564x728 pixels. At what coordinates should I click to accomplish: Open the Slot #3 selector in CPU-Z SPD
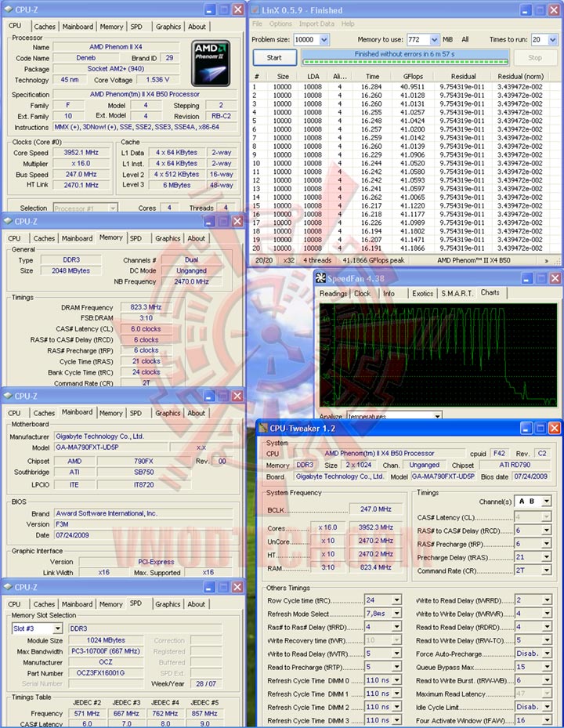click(57, 628)
